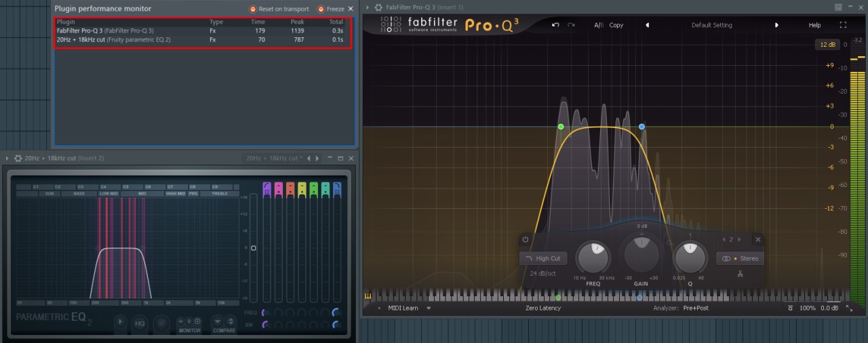Click 100% output scale value
This screenshot has width=868, height=343.
point(808,308)
